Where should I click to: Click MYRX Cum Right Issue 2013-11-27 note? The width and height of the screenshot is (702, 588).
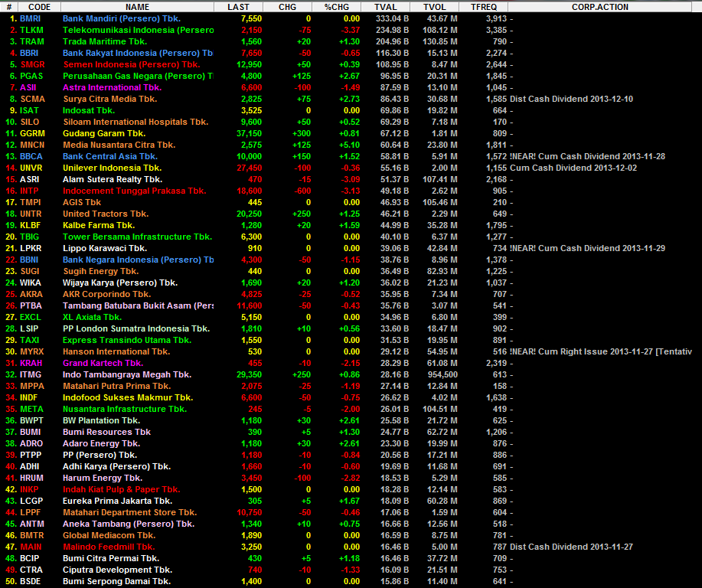pos(601,351)
